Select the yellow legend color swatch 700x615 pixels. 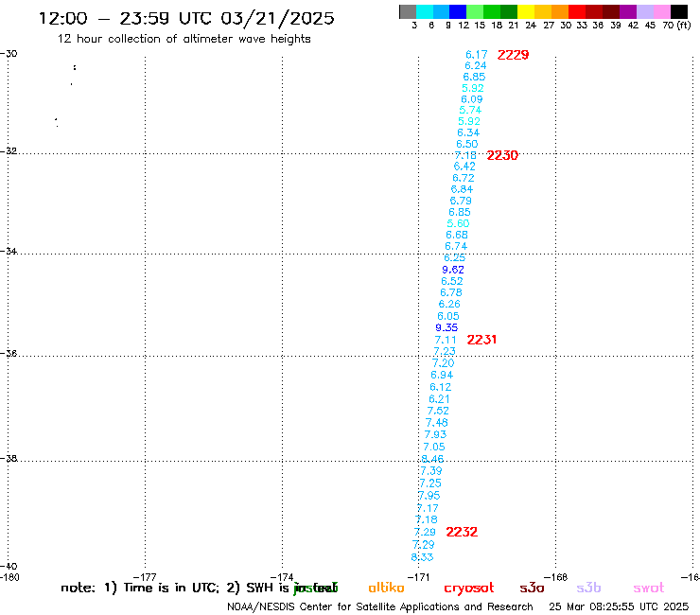pyautogui.click(x=526, y=11)
